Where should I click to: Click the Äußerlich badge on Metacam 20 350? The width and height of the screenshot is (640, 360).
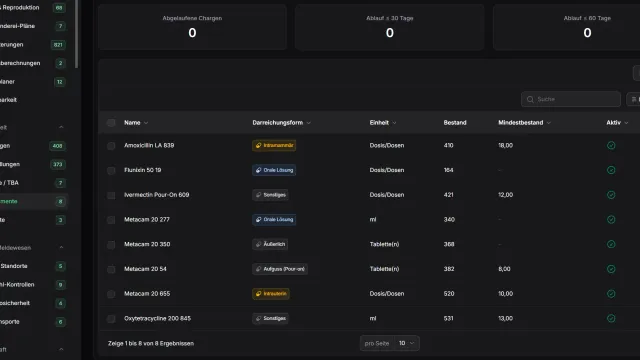click(x=270, y=244)
